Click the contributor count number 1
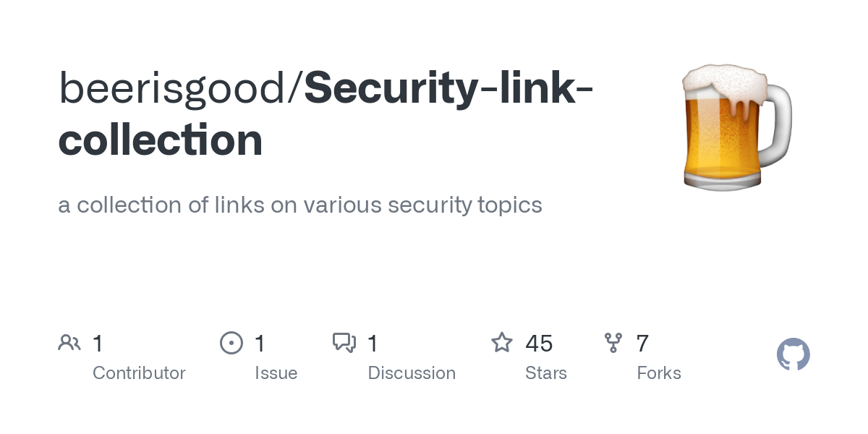Screen dimensions: 868x434 coord(98,344)
